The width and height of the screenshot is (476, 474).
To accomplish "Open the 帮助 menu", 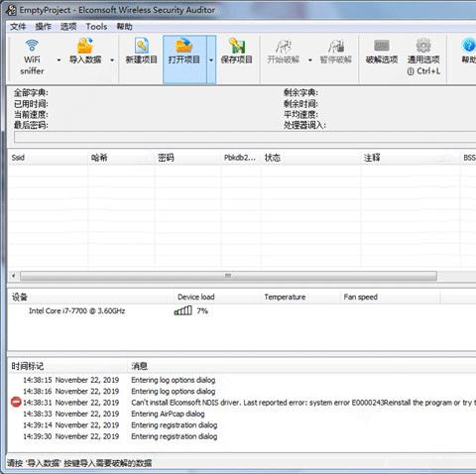I will (124, 27).
